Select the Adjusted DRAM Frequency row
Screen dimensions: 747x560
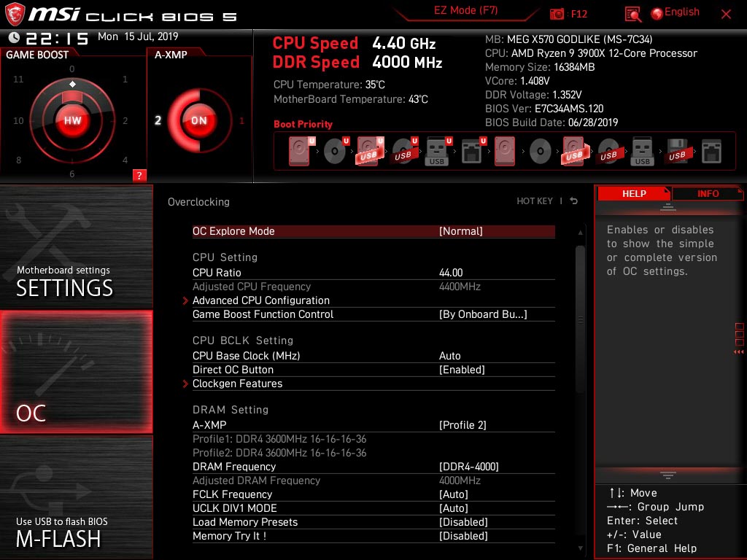pyautogui.click(x=373, y=481)
